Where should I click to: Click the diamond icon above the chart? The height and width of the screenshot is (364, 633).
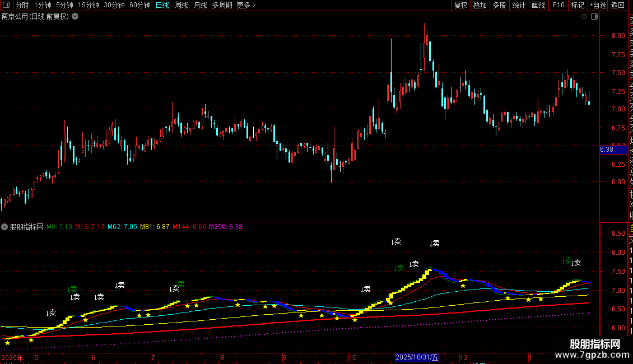click(x=584, y=17)
